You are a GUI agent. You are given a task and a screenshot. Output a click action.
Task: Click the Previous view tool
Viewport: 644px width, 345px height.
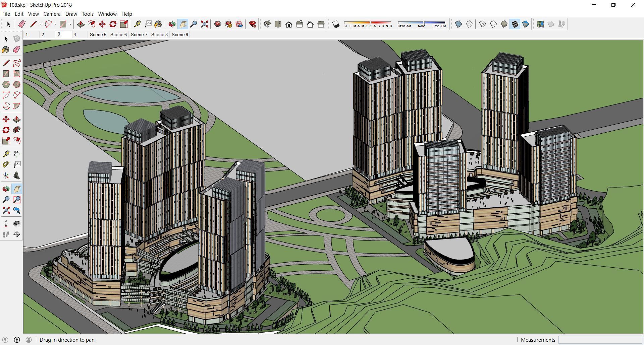tap(17, 210)
